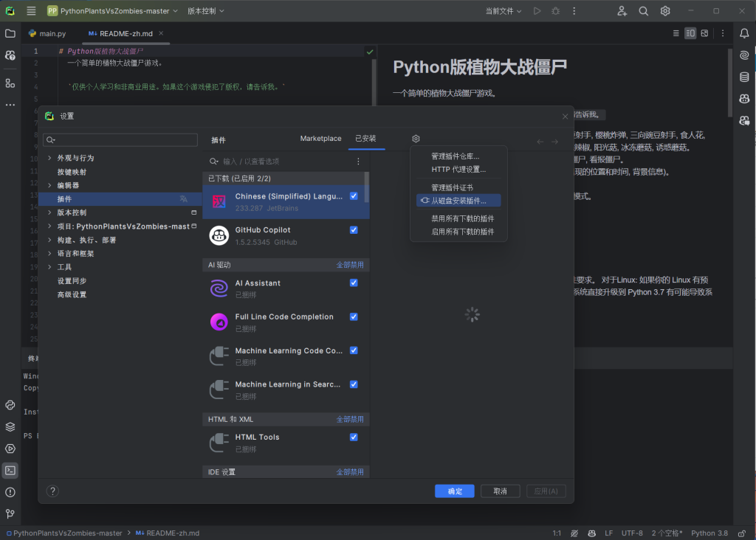Screen dimensions: 756x540
Task: Select 从磁盘安装插件 menu item
Action: pyautogui.click(x=458, y=201)
